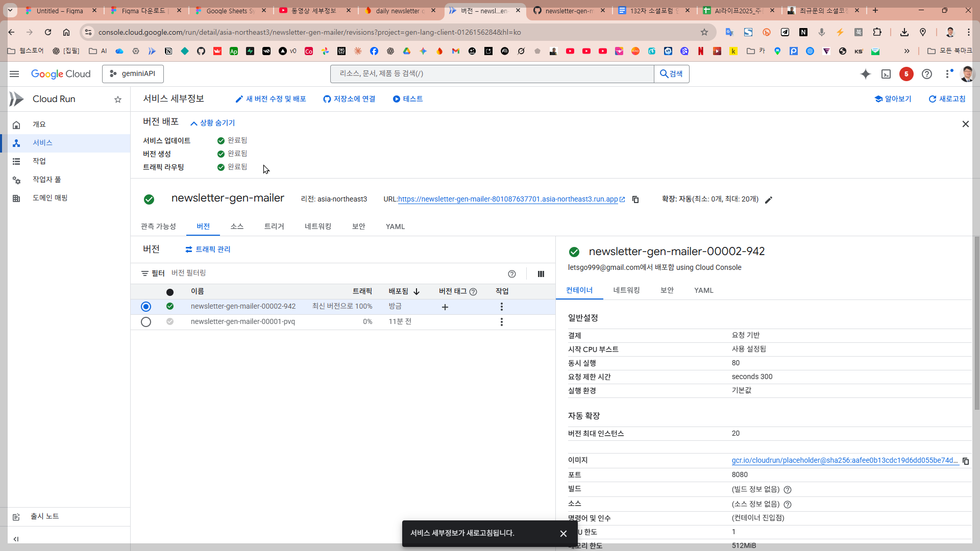Copy the service URL to clipboard

(635, 199)
